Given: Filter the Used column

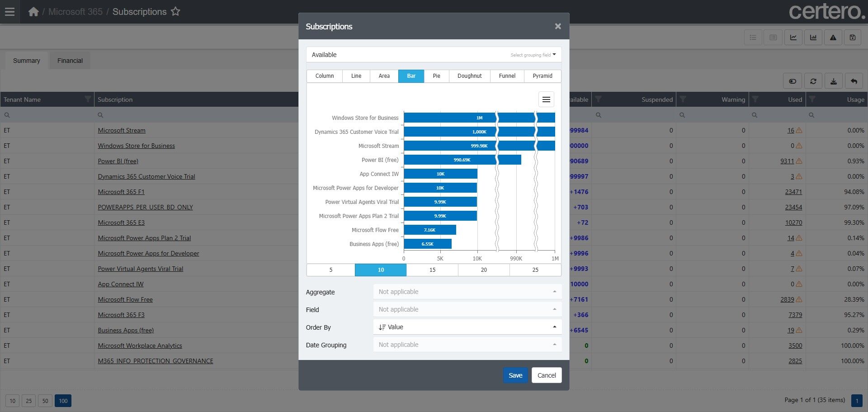Looking at the screenshot, I should tap(755, 99).
